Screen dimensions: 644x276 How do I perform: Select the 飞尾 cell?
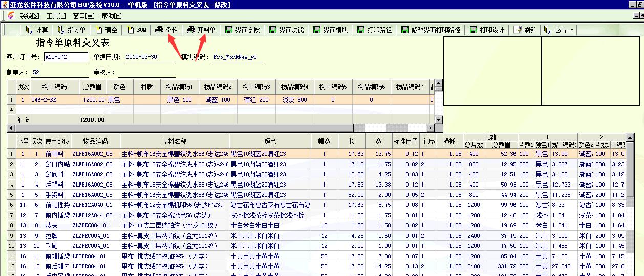[57, 246]
